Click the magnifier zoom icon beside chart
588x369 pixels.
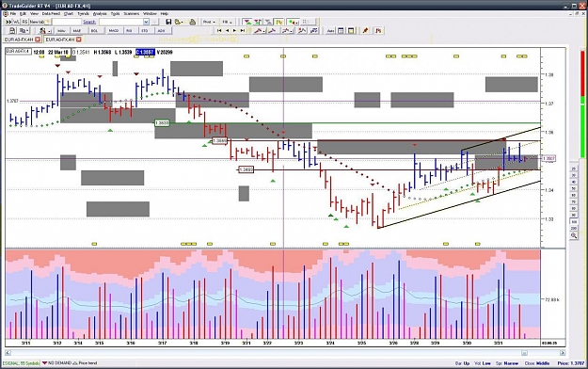[x=573, y=235]
